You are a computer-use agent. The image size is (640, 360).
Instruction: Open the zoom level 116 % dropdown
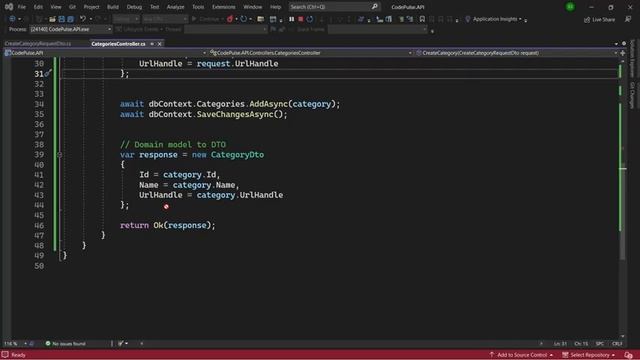[15, 344]
